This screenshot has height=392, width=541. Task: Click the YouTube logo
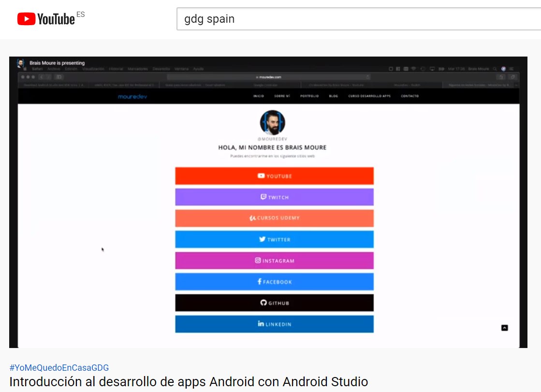[46, 19]
